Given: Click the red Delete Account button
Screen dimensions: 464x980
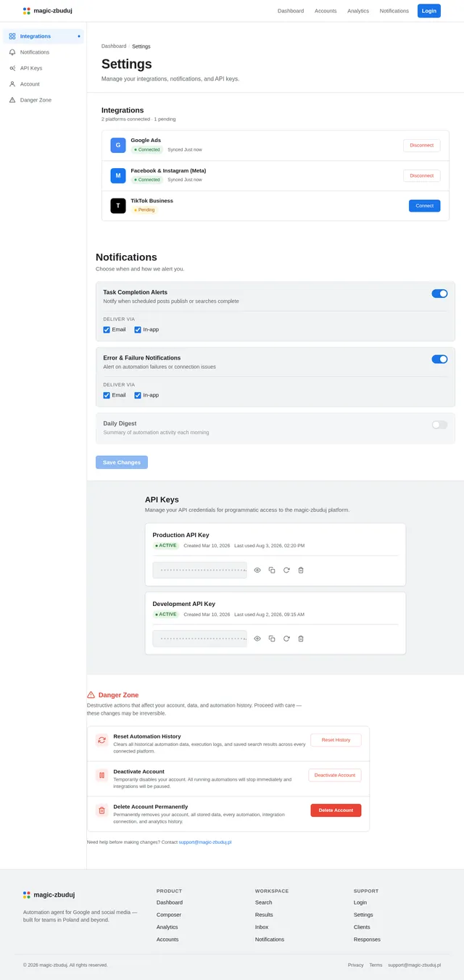Looking at the screenshot, I should click(x=336, y=810).
